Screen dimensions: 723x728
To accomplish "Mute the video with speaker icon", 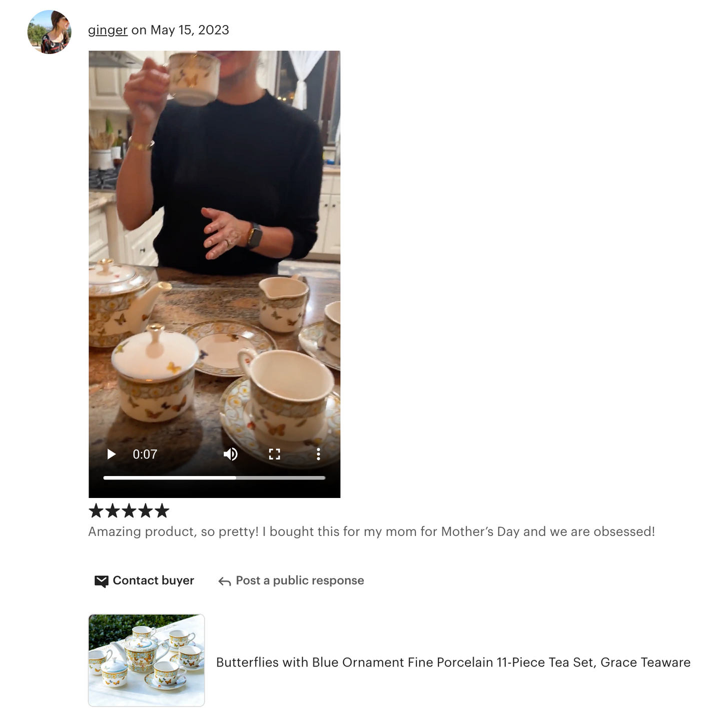I will [230, 454].
